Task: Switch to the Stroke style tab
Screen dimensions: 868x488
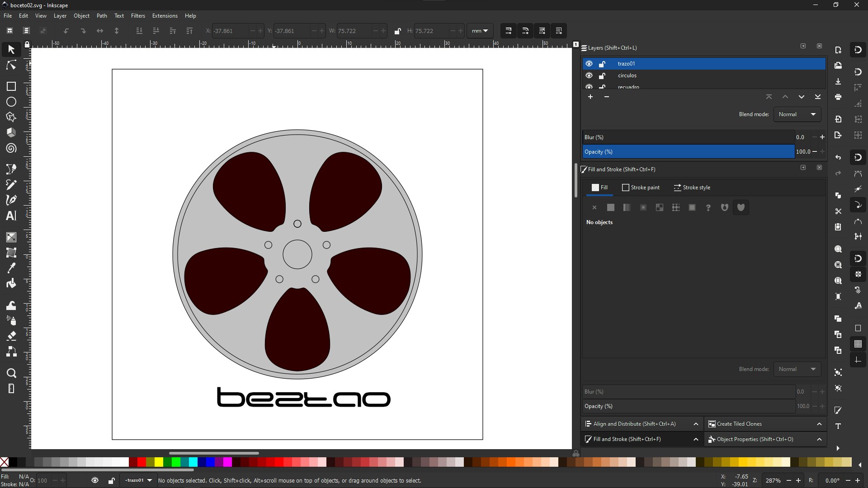Action: point(692,188)
